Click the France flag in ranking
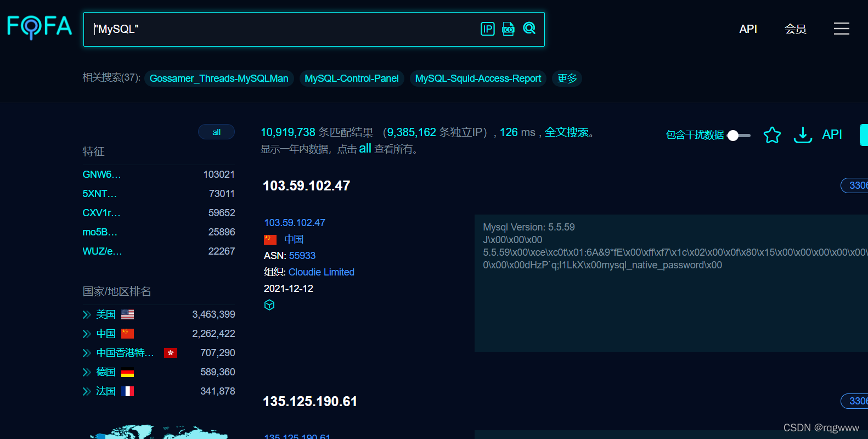This screenshot has width=868, height=439. point(127,391)
